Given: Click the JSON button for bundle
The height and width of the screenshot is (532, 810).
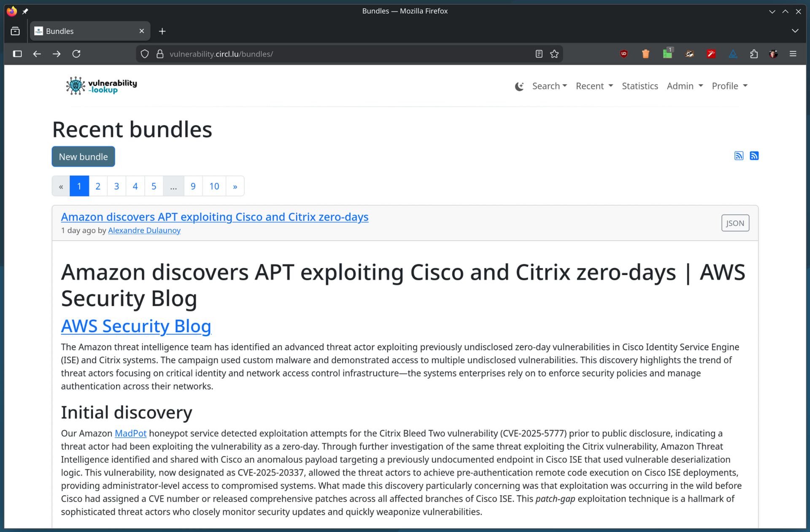Looking at the screenshot, I should coord(735,223).
